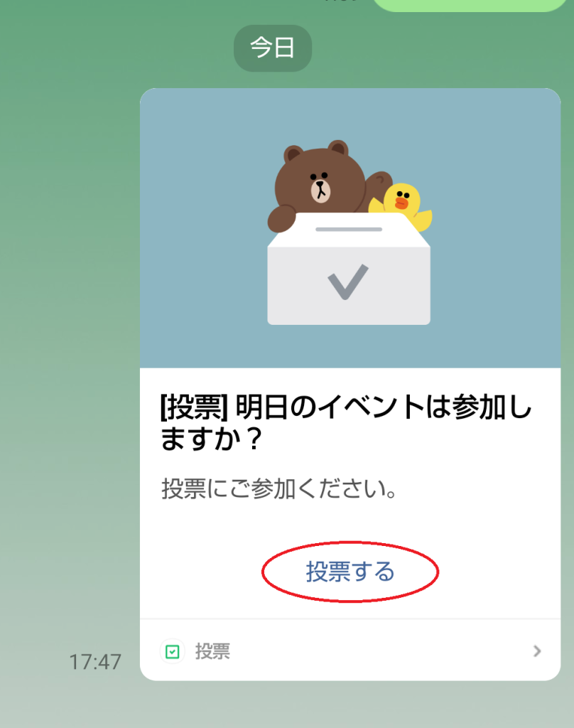Click the 投票にご参加ください。 description text
The image size is (574, 728).
point(279,489)
